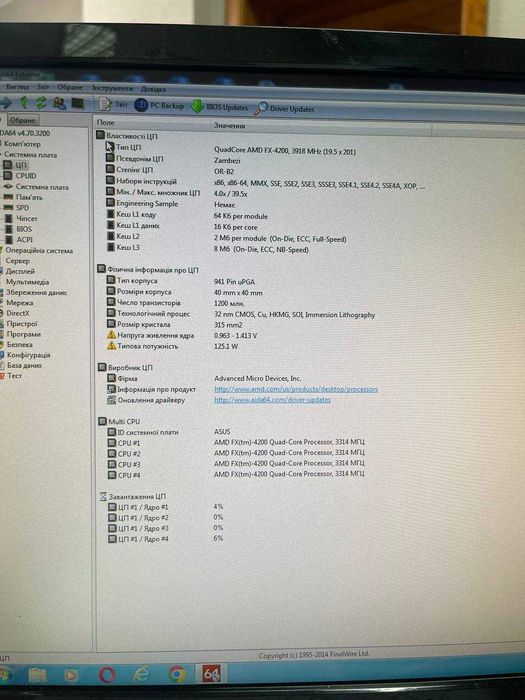The image size is (525, 700).
Task: Click warning icon beside Типова потужність
Action: (x=112, y=346)
